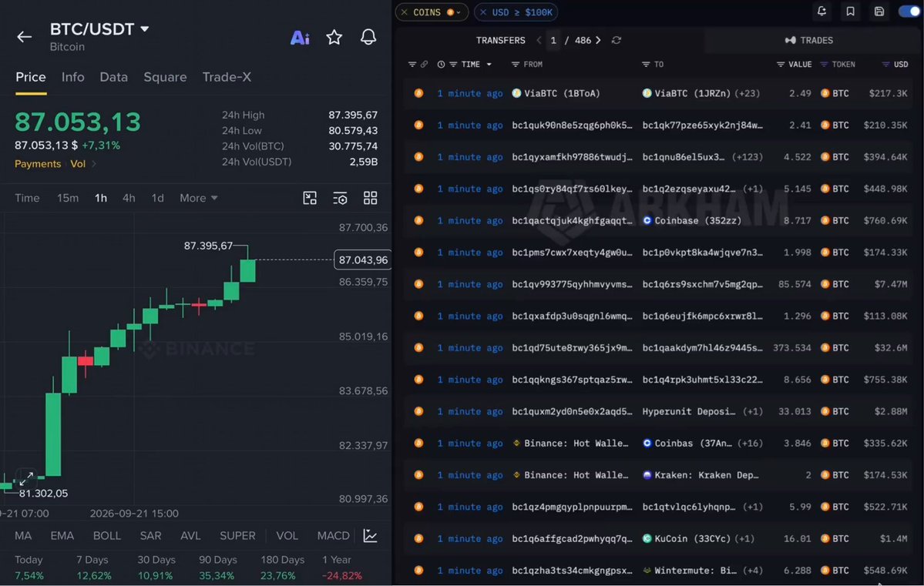Switch to the Info tab

coord(73,77)
